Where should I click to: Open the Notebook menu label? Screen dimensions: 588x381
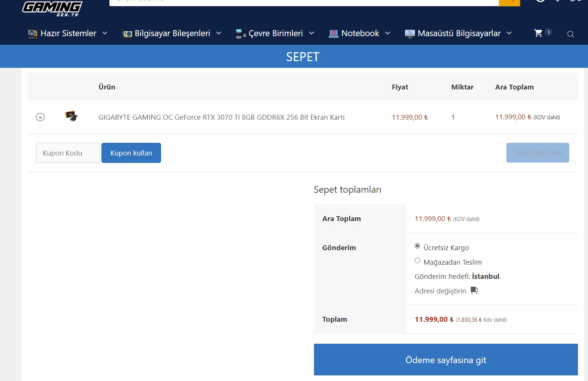pos(360,34)
